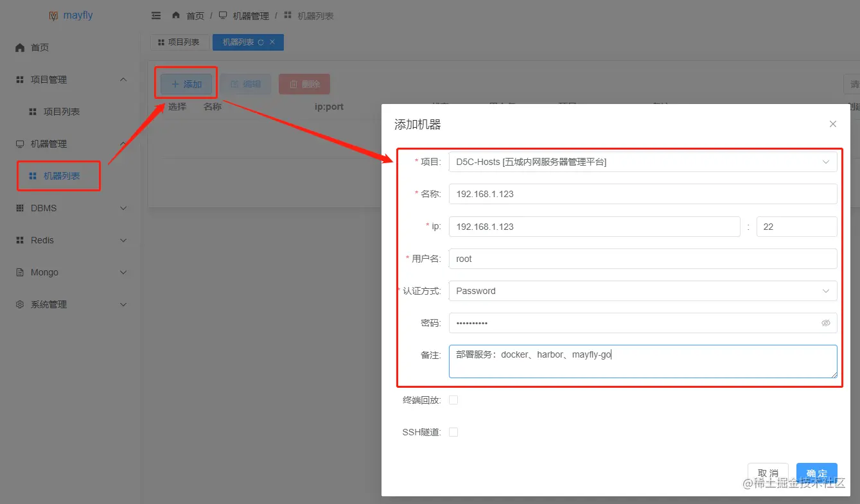
Task: Click the 删除 button
Action: [x=304, y=84]
